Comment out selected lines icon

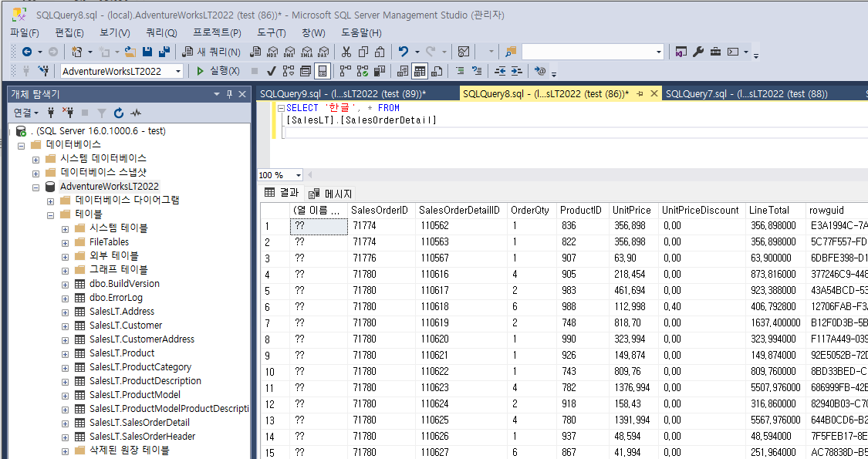click(x=460, y=71)
